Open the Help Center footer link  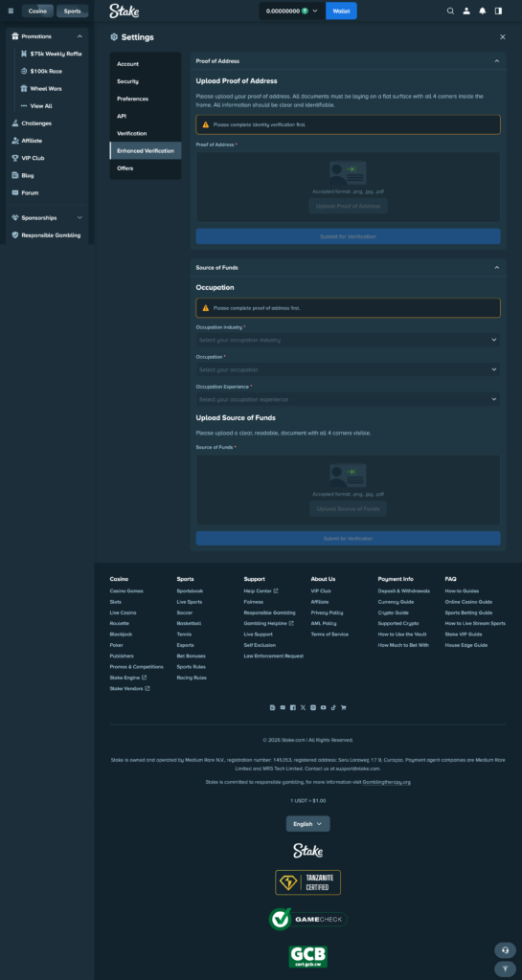261,590
